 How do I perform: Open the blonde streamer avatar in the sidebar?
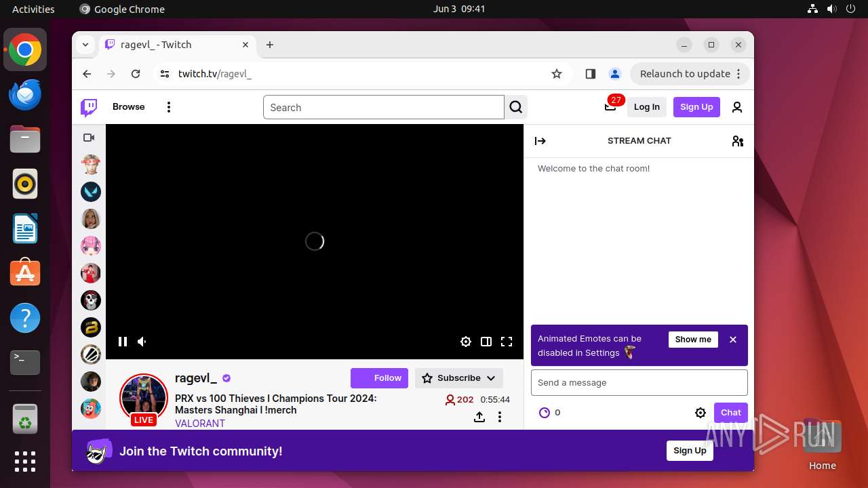point(91,219)
